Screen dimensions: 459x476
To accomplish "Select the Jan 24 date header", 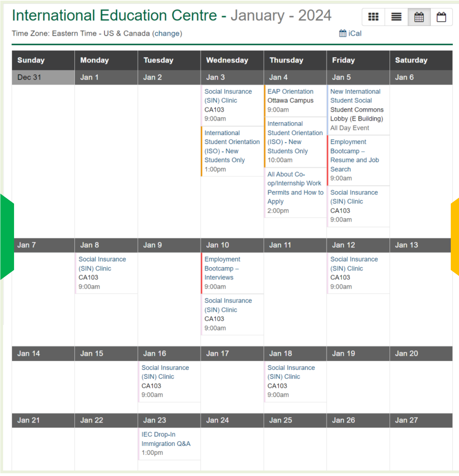I will 217,420.
